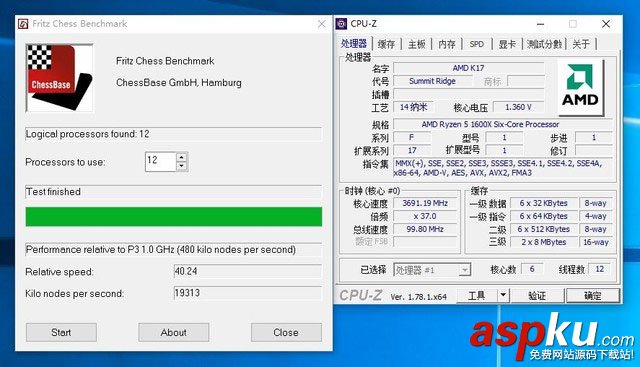Open the SPD tab
640x367 pixels.
pyautogui.click(x=477, y=44)
